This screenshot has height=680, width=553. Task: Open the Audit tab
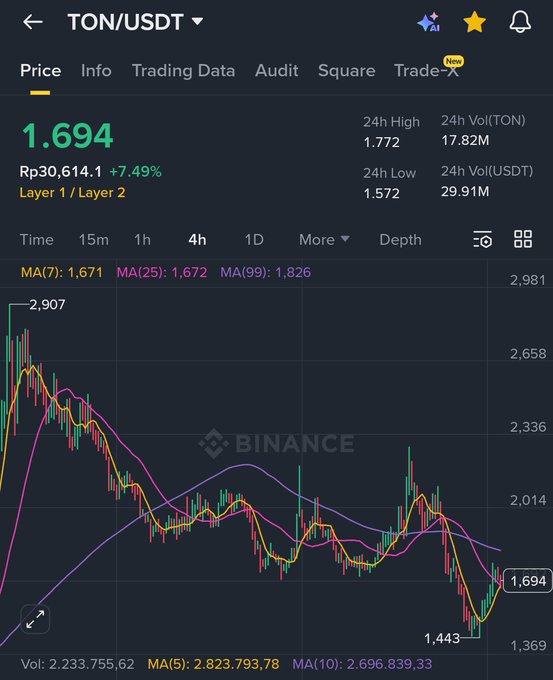coord(276,71)
